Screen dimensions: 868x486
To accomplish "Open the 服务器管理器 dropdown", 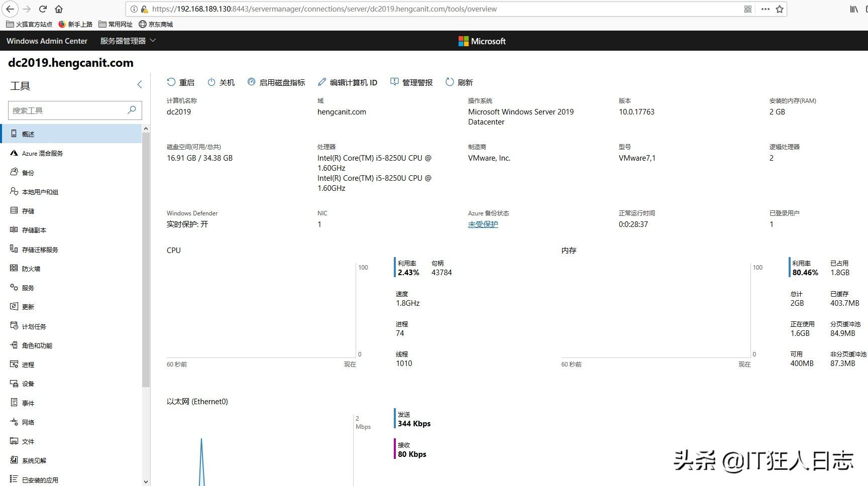I will 128,41.
